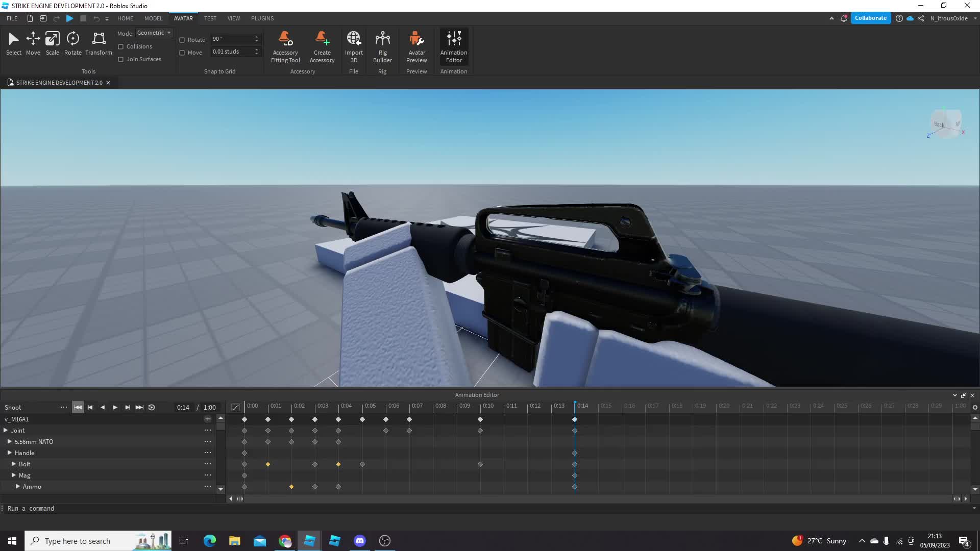Select the Move tool
Screen dimensions: 980x551
[33, 43]
